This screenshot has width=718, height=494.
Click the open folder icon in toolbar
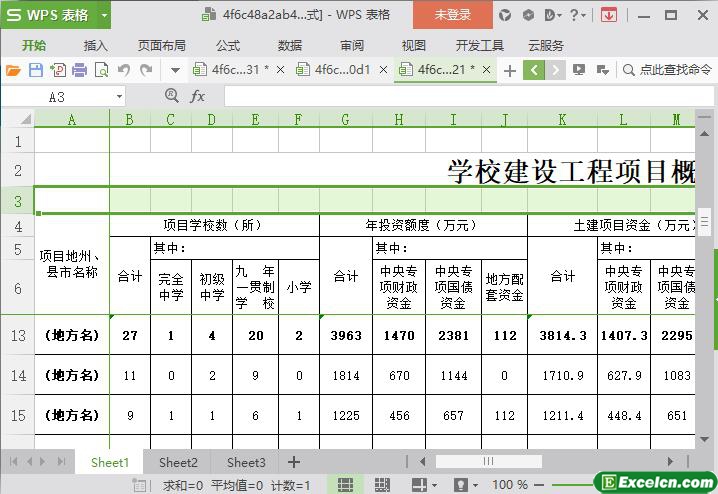(13, 70)
